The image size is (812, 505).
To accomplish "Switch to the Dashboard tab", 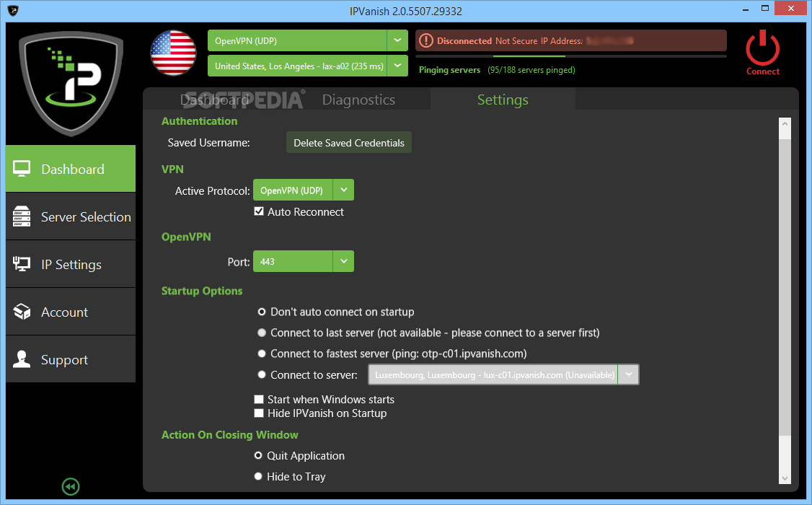I will tap(214, 100).
